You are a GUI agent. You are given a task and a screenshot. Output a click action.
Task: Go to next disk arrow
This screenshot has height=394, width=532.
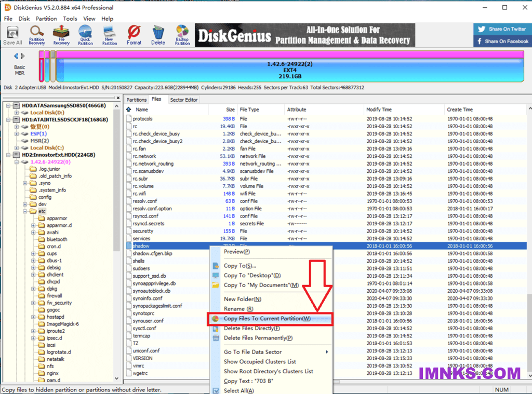click(23, 56)
